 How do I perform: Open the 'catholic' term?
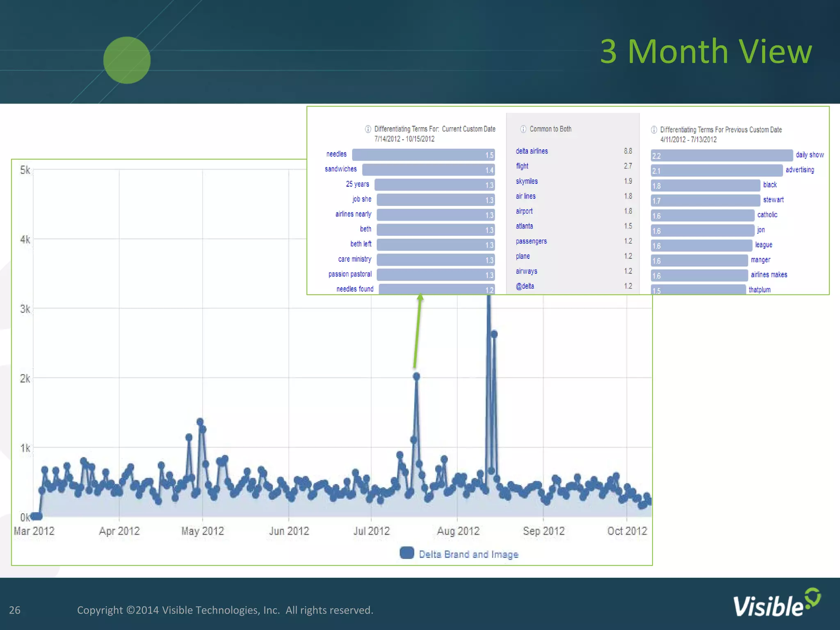(x=767, y=215)
